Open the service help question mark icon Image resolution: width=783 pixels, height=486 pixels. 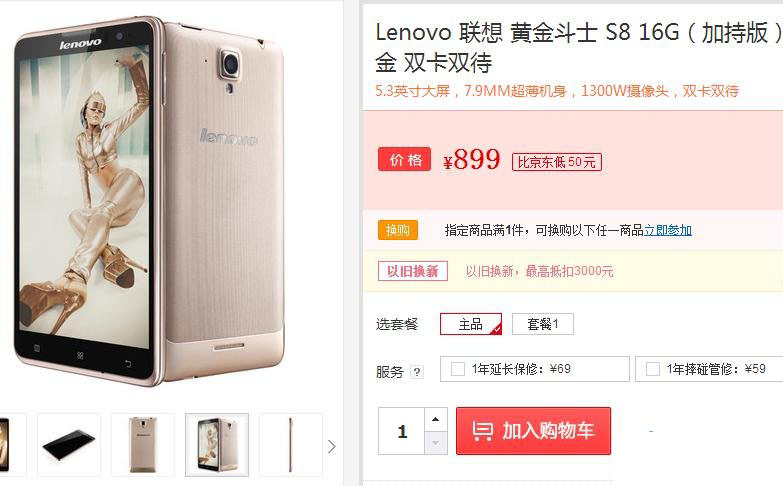[416, 372]
